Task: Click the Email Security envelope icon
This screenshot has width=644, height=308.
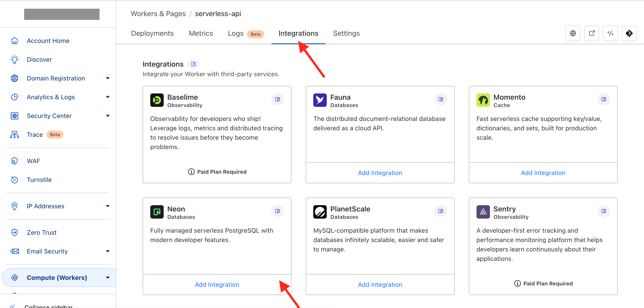Action: point(15,251)
